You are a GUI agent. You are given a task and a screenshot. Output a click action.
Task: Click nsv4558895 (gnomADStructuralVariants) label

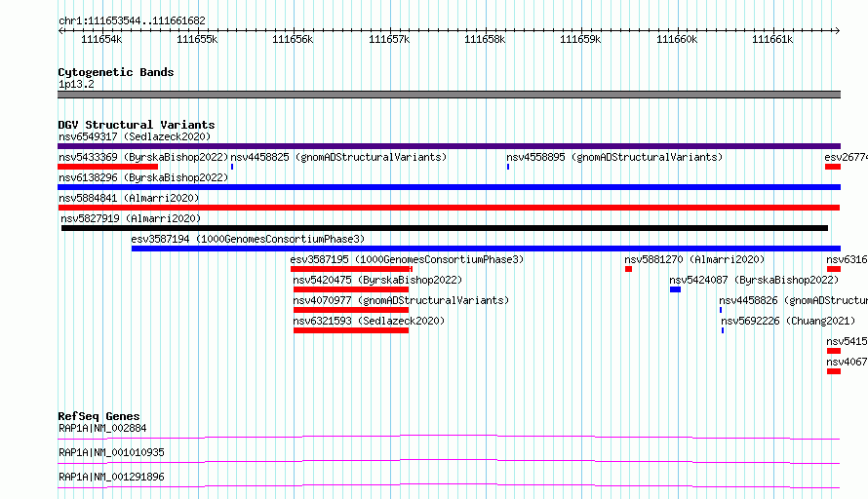(x=614, y=157)
